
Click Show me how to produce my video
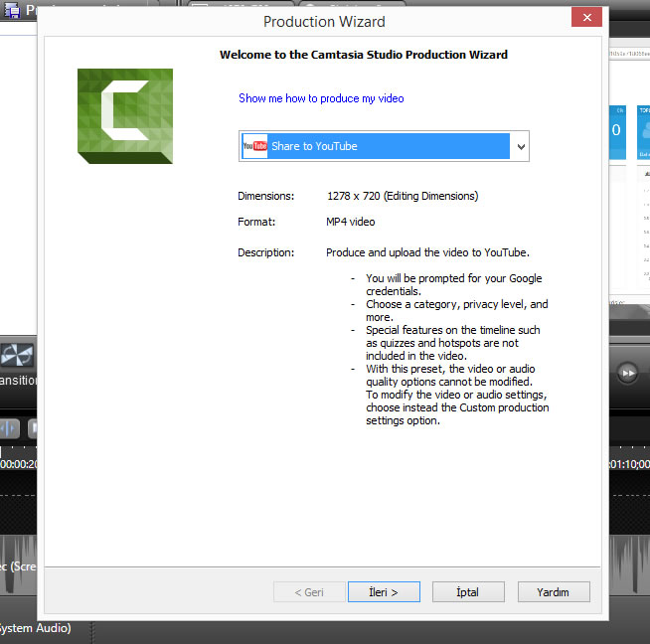coord(321,98)
